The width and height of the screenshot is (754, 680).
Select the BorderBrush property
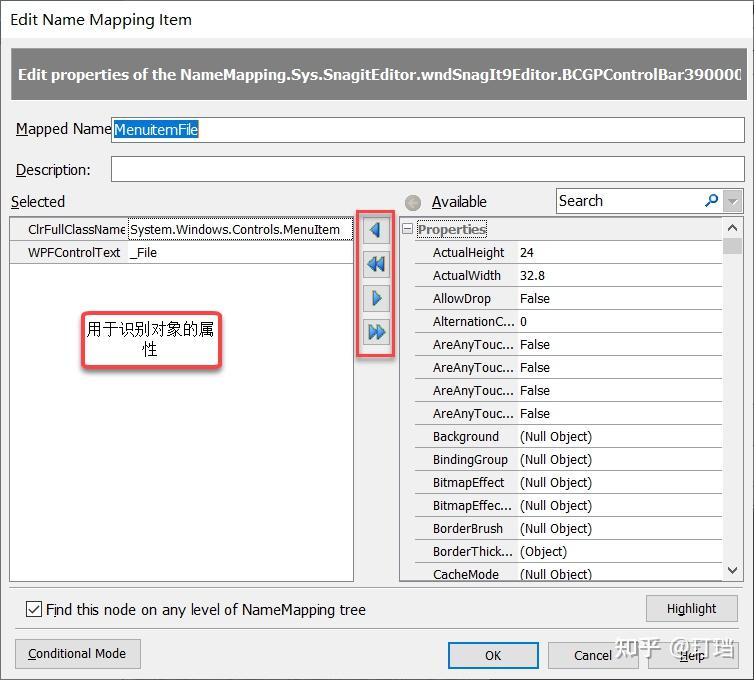pos(568,529)
